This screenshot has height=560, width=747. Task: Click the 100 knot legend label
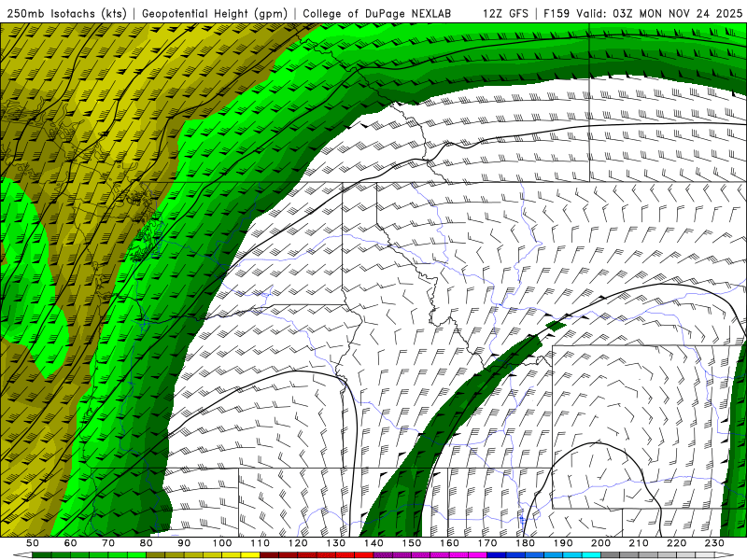pyautogui.click(x=222, y=543)
